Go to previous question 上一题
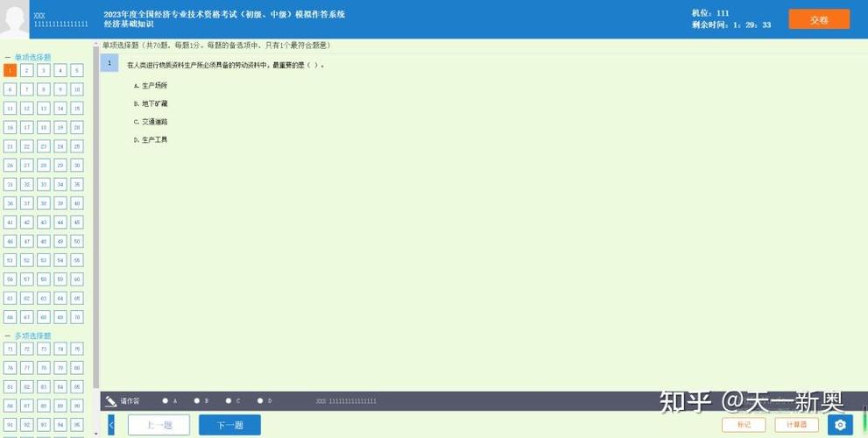868x438 pixels. pos(159,425)
